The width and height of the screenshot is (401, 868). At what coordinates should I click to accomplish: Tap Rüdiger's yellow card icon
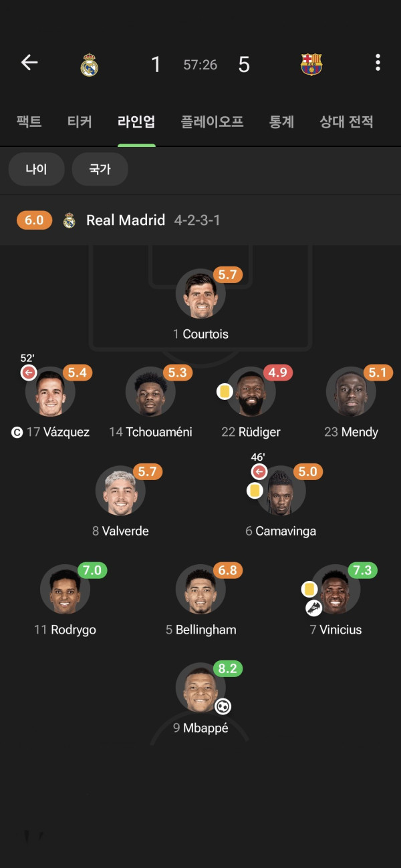point(225,391)
